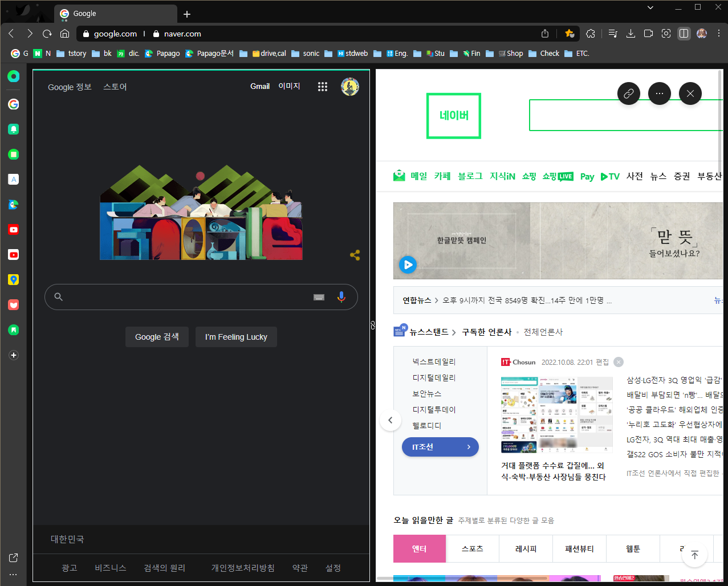This screenshot has width=728, height=586.
Task: Open the sonic bookmark folder
Action: pos(306,54)
